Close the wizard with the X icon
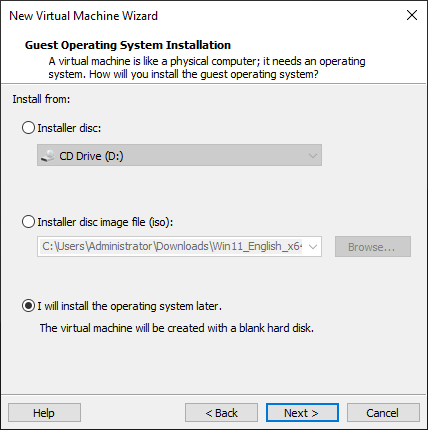 (412, 15)
